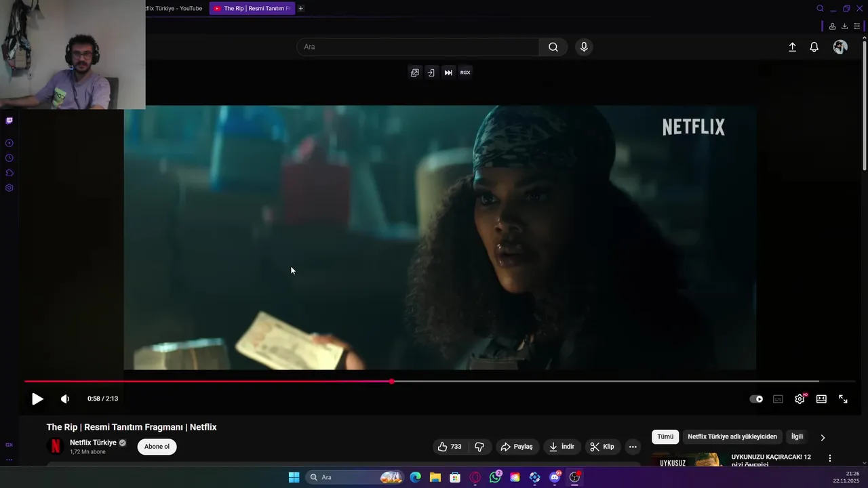Toggle the autoplay switch in player controls

point(756,399)
